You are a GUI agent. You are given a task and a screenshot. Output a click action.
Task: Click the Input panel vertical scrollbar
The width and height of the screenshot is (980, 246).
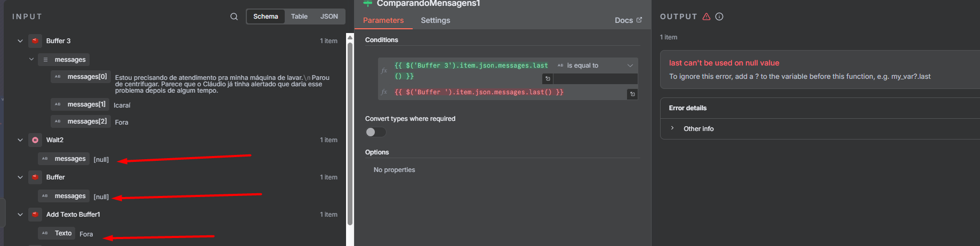[350, 133]
